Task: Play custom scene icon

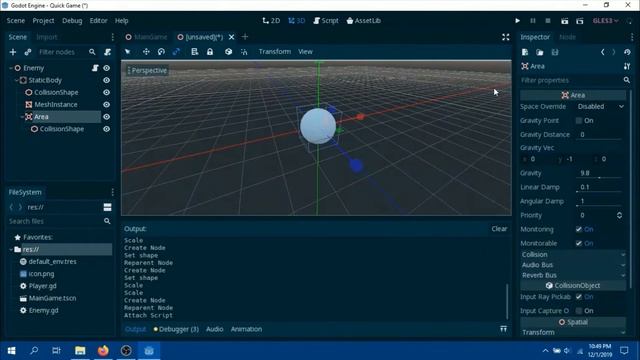Action: point(580,21)
